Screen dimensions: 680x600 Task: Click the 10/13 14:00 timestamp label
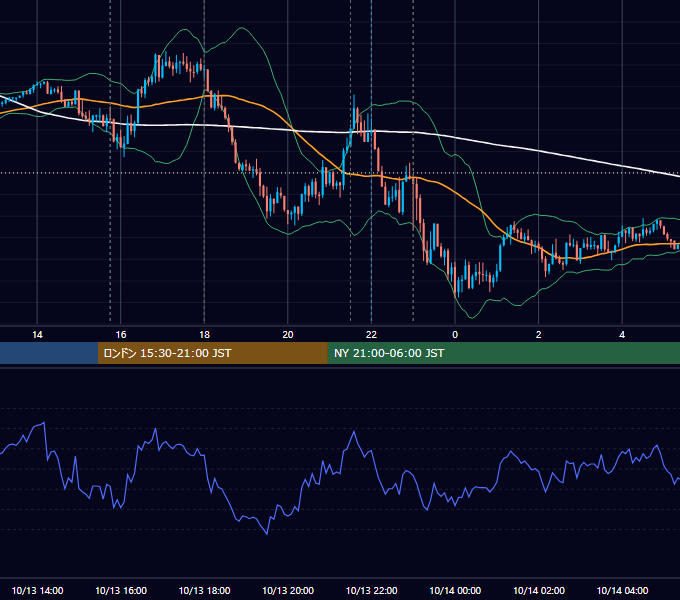pos(37,590)
